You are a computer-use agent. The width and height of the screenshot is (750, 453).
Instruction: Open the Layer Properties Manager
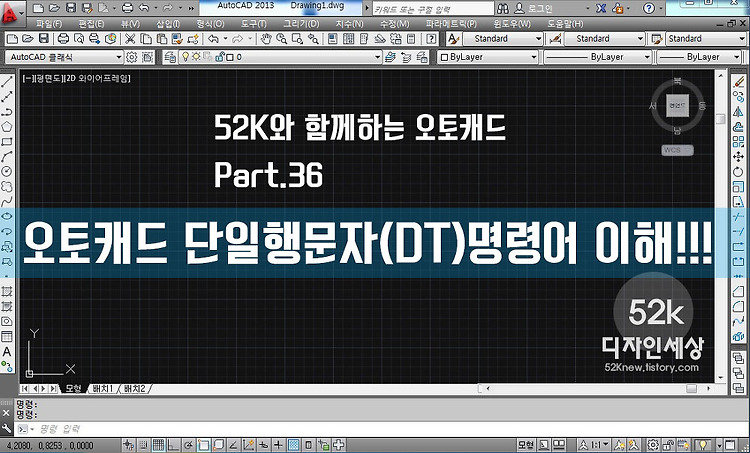pos(169,57)
